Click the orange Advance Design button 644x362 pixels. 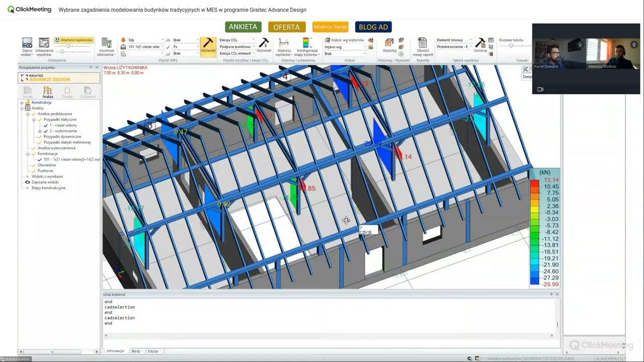[330, 27]
